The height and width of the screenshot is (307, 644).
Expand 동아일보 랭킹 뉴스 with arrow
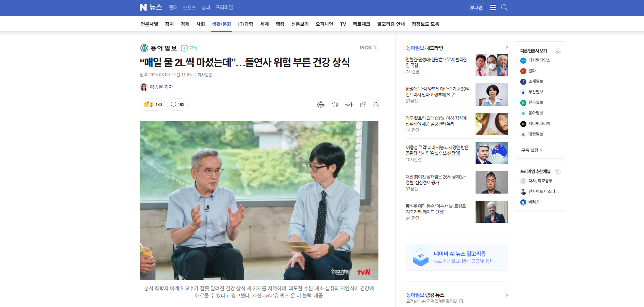[506, 296]
